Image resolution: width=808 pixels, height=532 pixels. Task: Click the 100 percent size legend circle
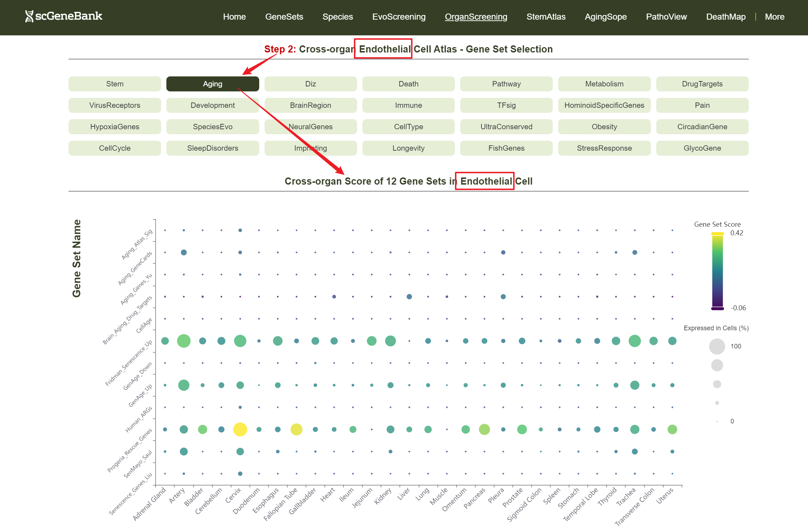pos(717,346)
